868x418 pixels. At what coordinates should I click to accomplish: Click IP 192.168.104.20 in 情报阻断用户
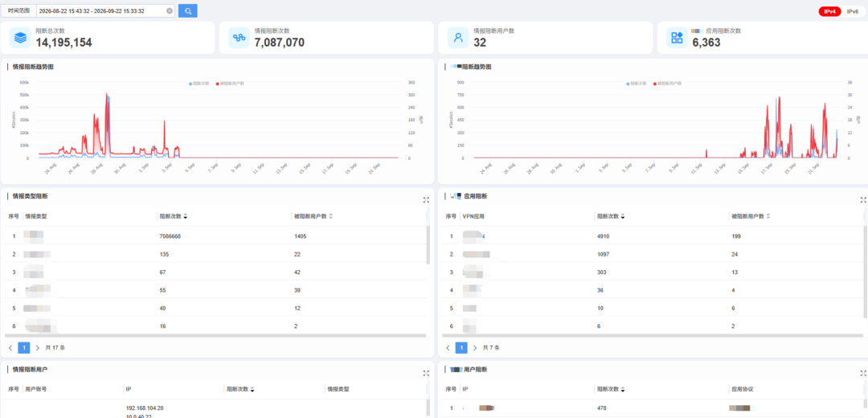coord(145,408)
